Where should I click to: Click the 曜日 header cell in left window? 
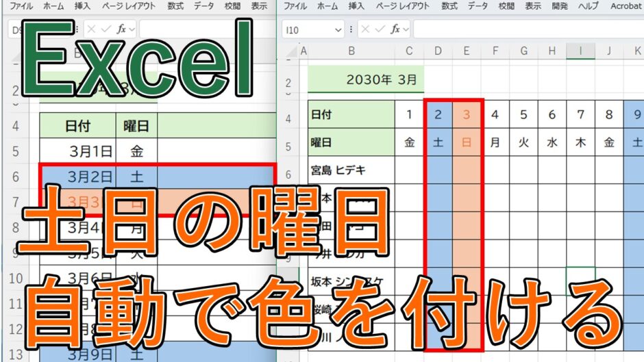pos(136,126)
